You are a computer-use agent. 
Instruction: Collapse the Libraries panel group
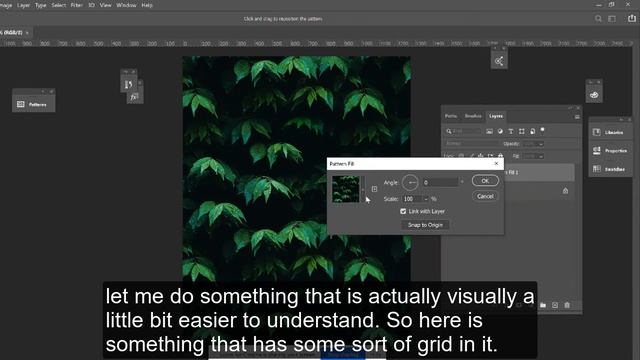(x=621, y=119)
